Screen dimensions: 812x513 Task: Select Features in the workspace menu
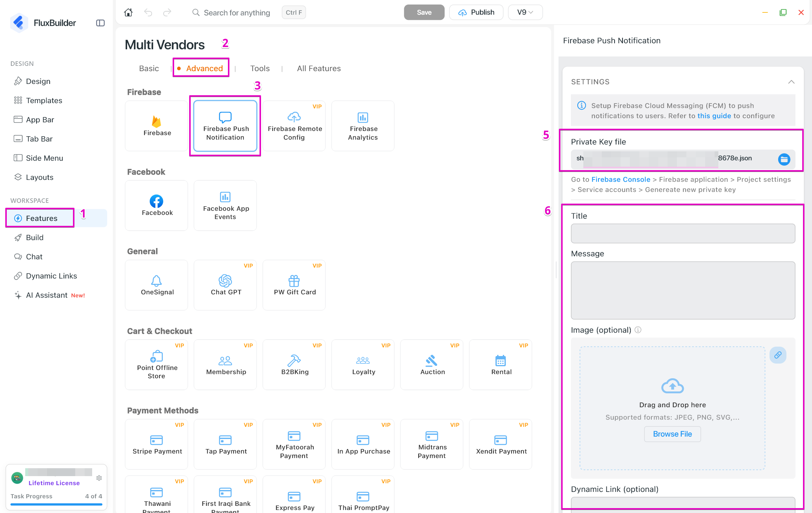[x=56, y=218]
